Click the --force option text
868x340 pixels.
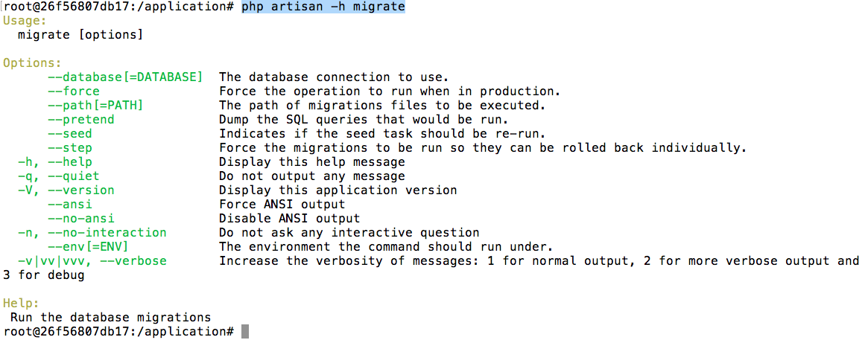73,92
